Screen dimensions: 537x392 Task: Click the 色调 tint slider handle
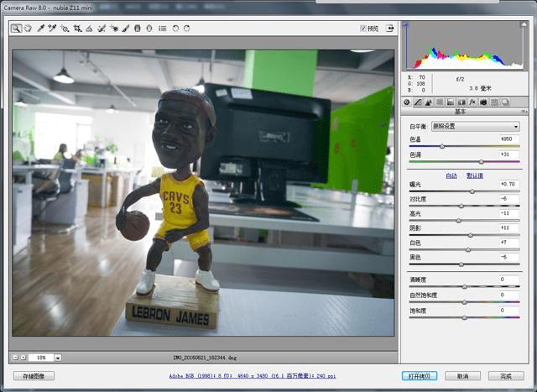481,162
